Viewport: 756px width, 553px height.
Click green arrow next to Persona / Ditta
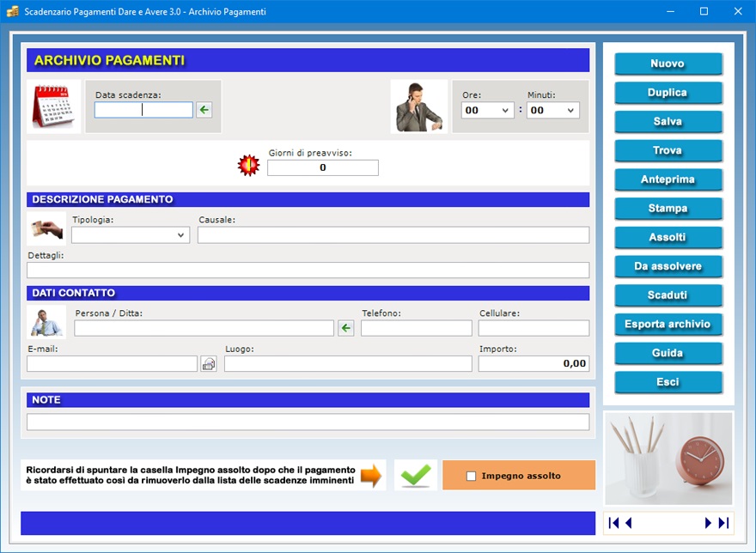[345, 328]
